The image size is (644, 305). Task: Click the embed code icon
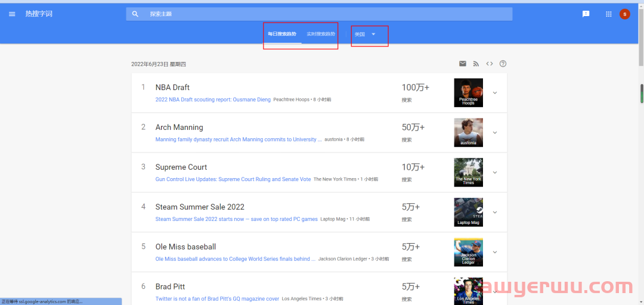(x=489, y=64)
